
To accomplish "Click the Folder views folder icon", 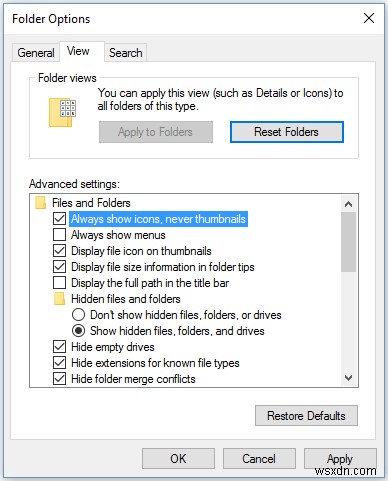I will tap(63, 112).
